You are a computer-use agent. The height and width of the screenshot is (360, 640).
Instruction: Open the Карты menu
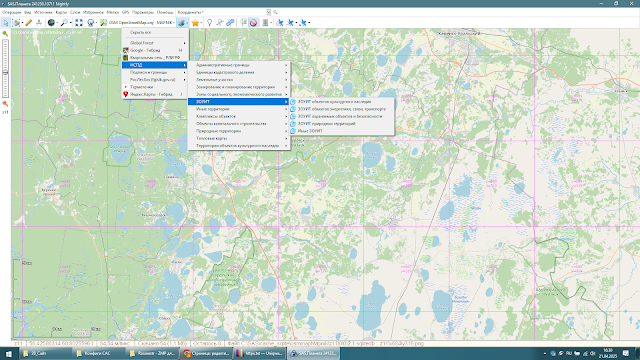coord(61,12)
